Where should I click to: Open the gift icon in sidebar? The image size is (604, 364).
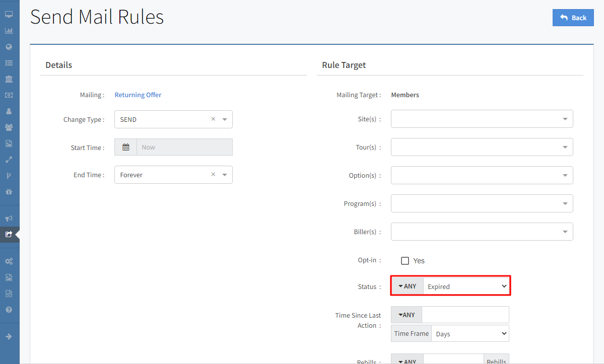9,192
